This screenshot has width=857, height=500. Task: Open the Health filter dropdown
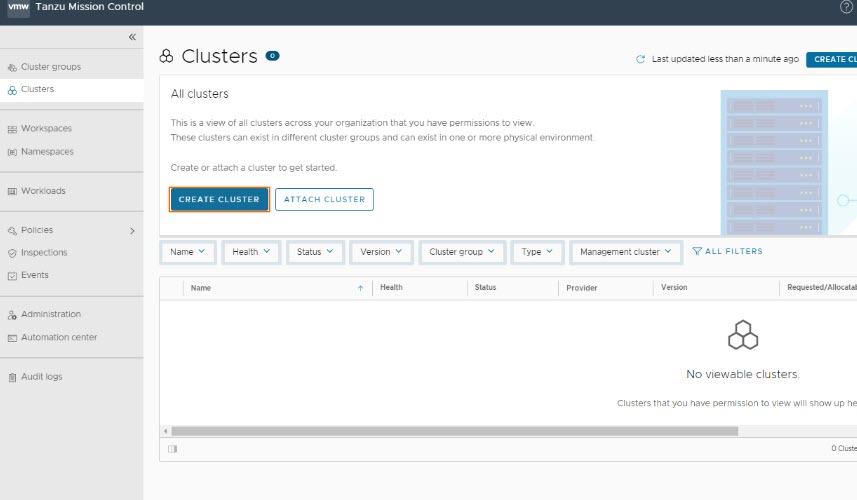click(251, 252)
